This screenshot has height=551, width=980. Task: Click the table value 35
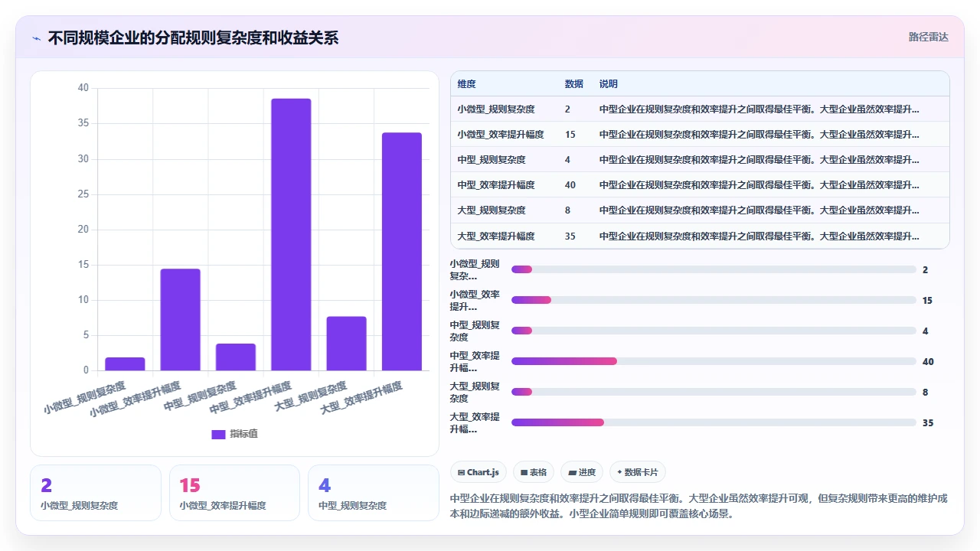(x=570, y=236)
